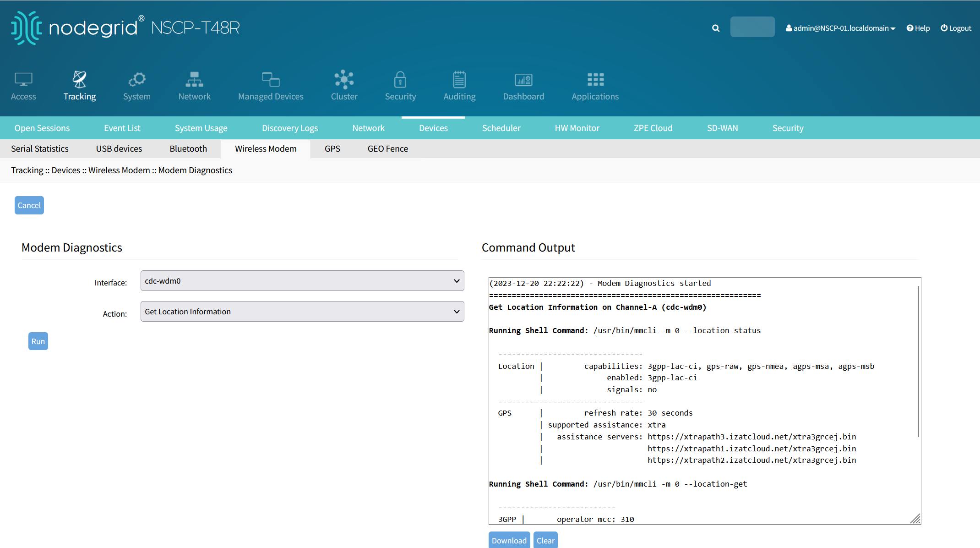Click the search input box in the header
Screen dimensions: 980x548
(752, 27)
